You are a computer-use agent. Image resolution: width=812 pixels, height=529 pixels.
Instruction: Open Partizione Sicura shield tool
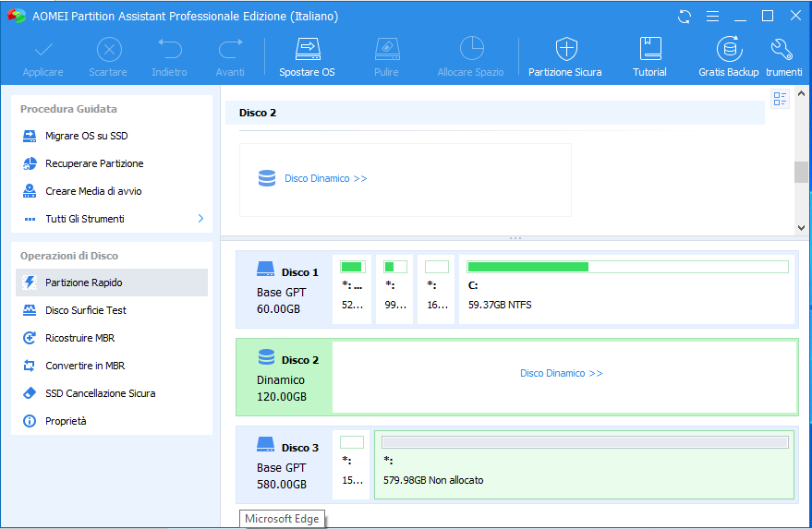click(x=565, y=57)
